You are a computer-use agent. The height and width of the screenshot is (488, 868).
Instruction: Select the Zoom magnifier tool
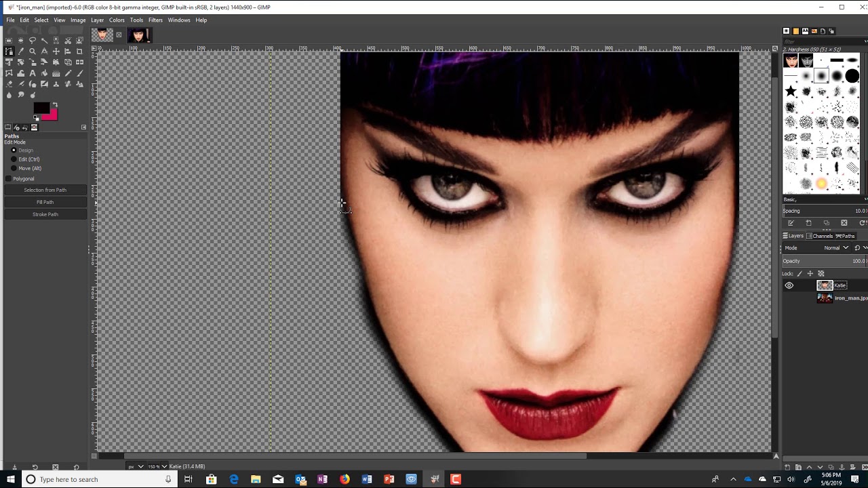[33, 52]
